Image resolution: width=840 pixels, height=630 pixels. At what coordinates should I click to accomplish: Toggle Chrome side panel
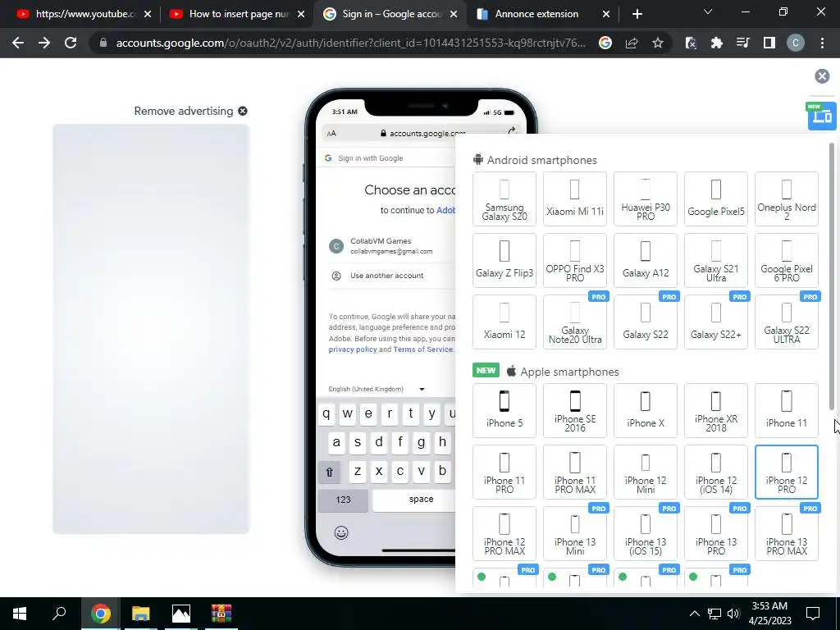pyautogui.click(x=769, y=43)
